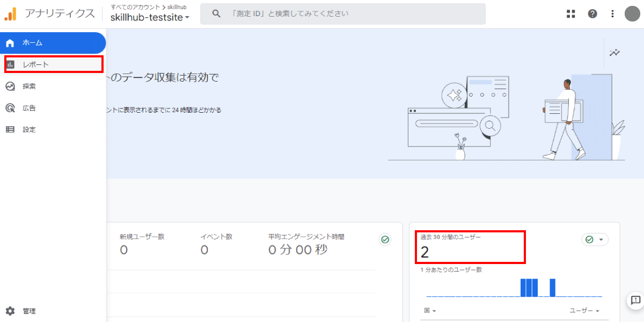Open the realtime card status dropdown
This screenshot has height=322, width=644.
pyautogui.click(x=595, y=240)
